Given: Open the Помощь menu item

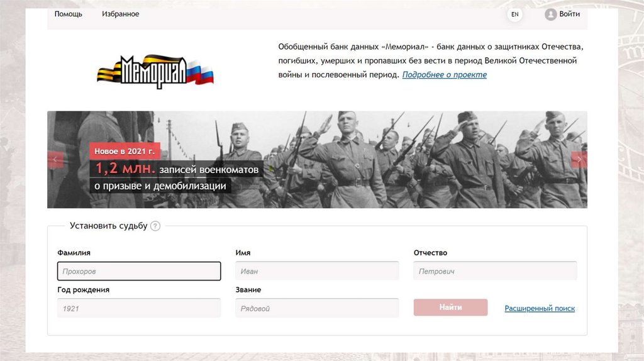Looking at the screenshot, I should coord(68,14).
